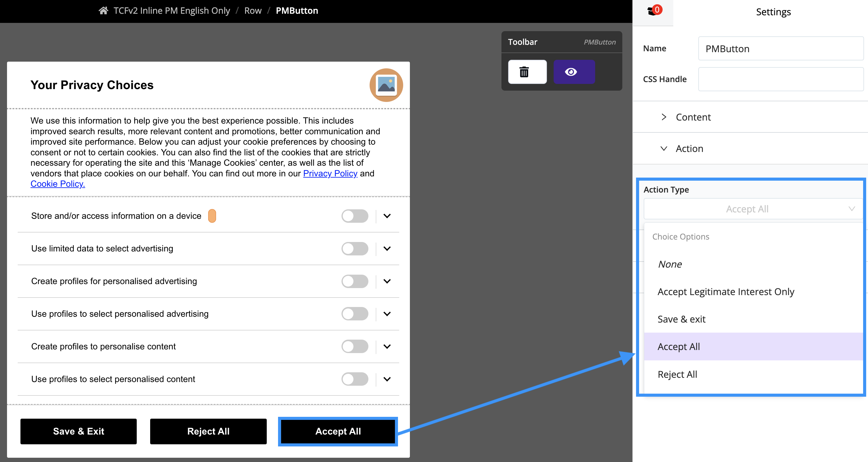The width and height of the screenshot is (868, 462).
Task: Open the Cookie Policy link
Action: click(x=58, y=184)
